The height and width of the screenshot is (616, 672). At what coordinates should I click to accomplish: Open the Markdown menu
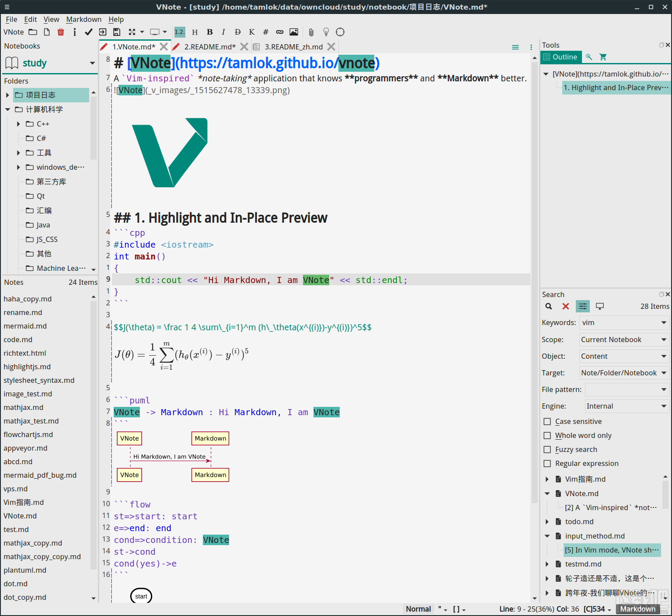(84, 19)
